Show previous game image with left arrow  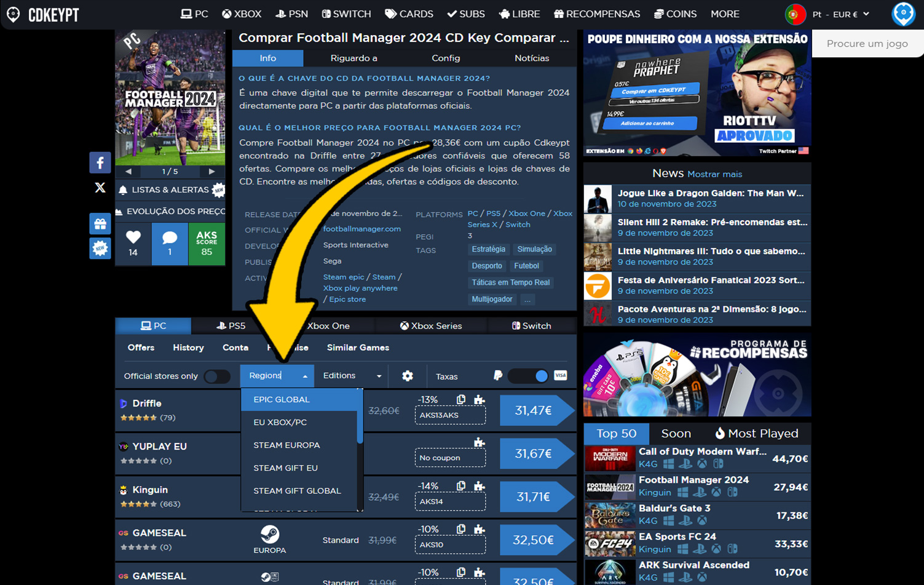tap(128, 172)
